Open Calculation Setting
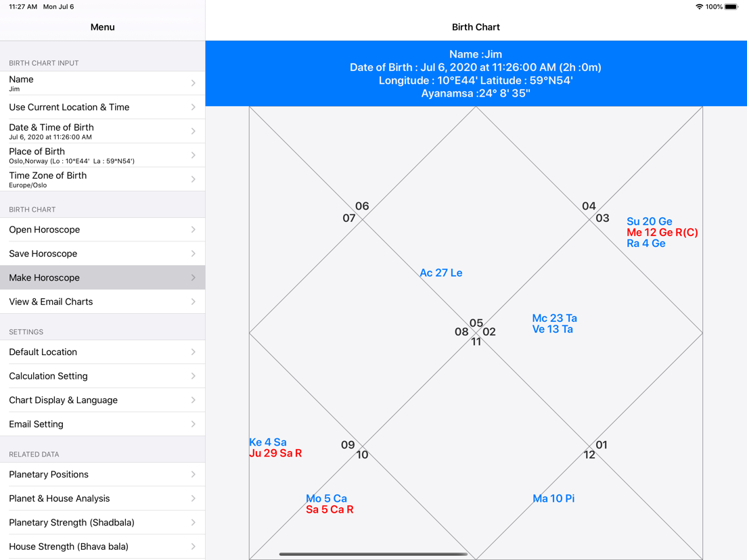 point(102,376)
